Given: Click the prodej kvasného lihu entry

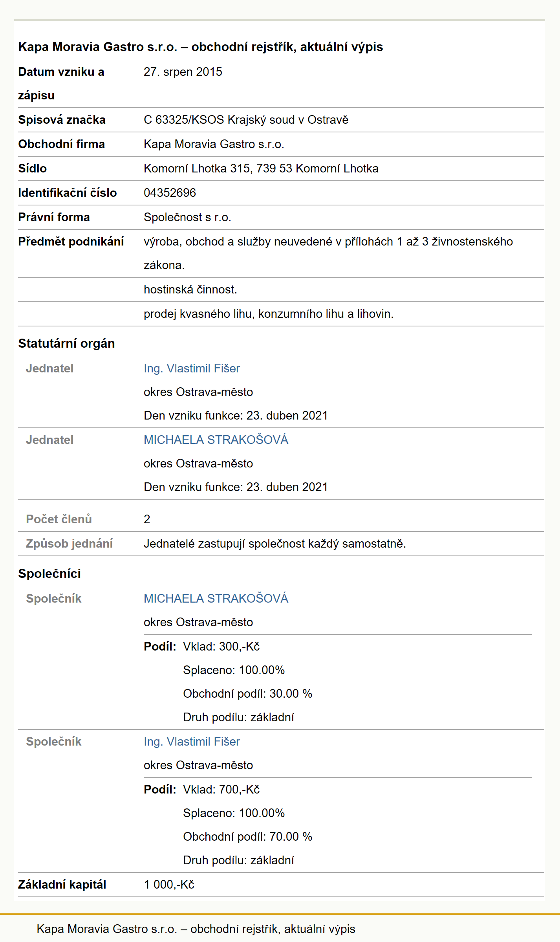Looking at the screenshot, I should click(269, 314).
